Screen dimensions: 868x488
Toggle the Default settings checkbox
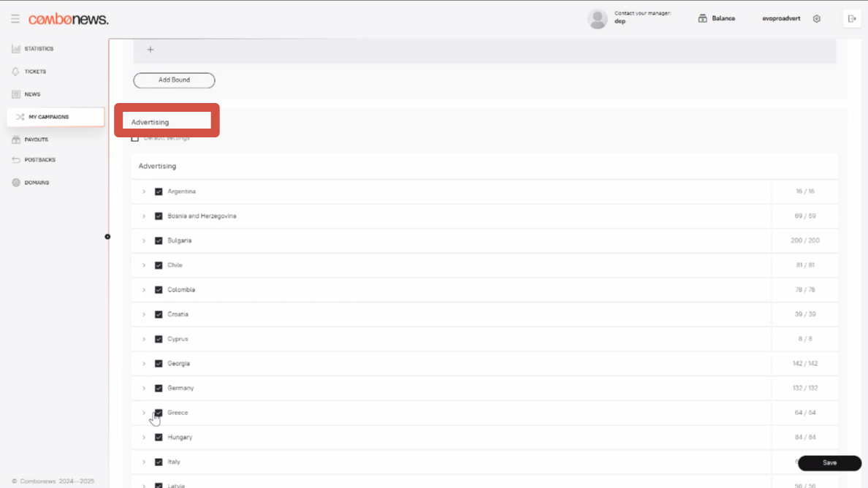pyautogui.click(x=135, y=138)
